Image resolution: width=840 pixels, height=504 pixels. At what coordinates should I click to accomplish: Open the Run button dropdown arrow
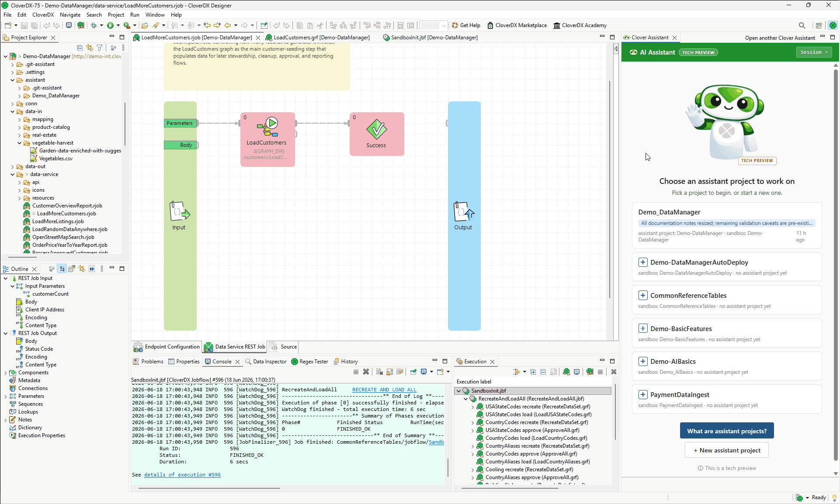tap(118, 25)
